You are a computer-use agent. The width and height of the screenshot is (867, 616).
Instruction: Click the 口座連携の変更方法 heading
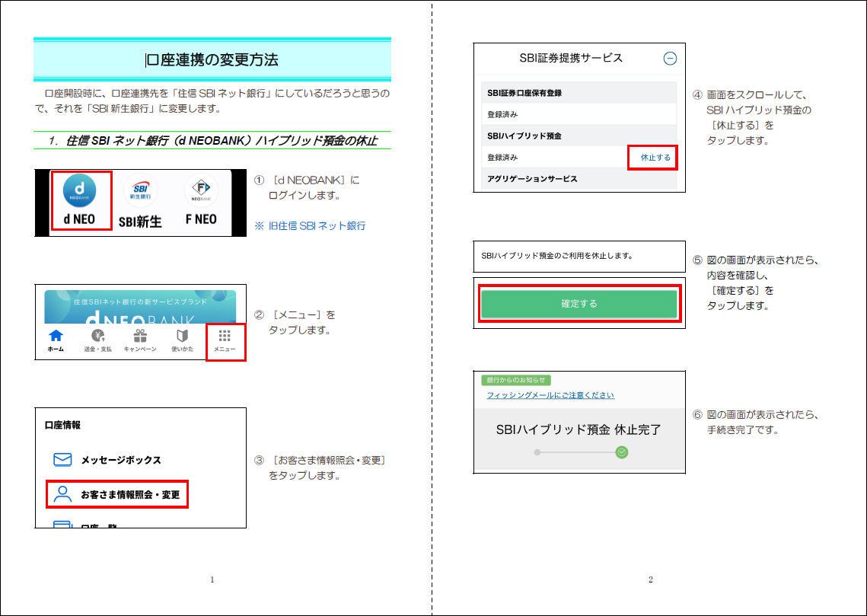click(x=212, y=59)
